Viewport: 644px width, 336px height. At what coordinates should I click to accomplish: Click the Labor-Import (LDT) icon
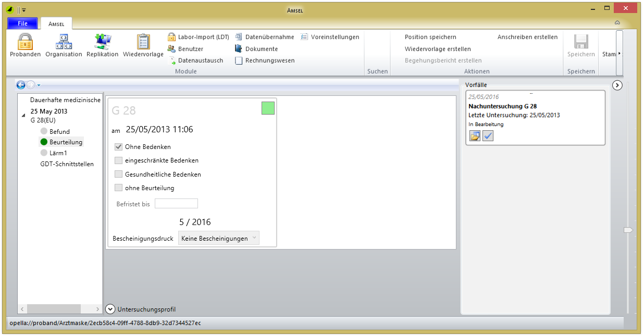[x=172, y=38]
